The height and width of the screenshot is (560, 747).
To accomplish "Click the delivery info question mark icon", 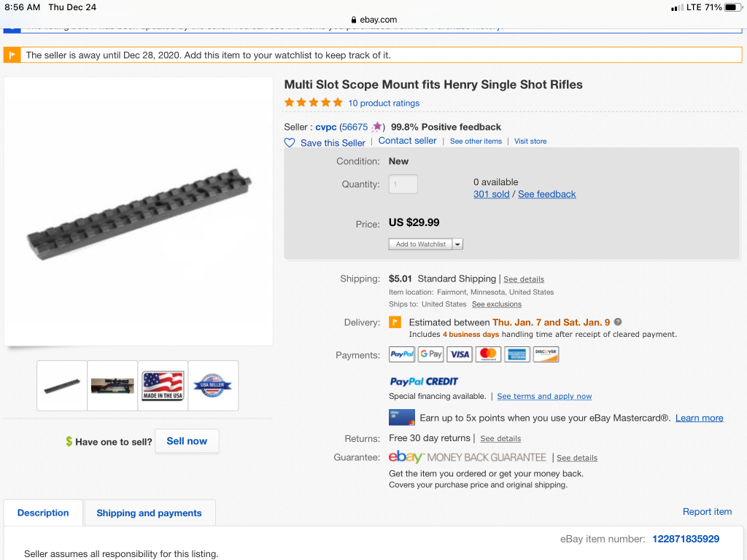I will coord(618,322).
